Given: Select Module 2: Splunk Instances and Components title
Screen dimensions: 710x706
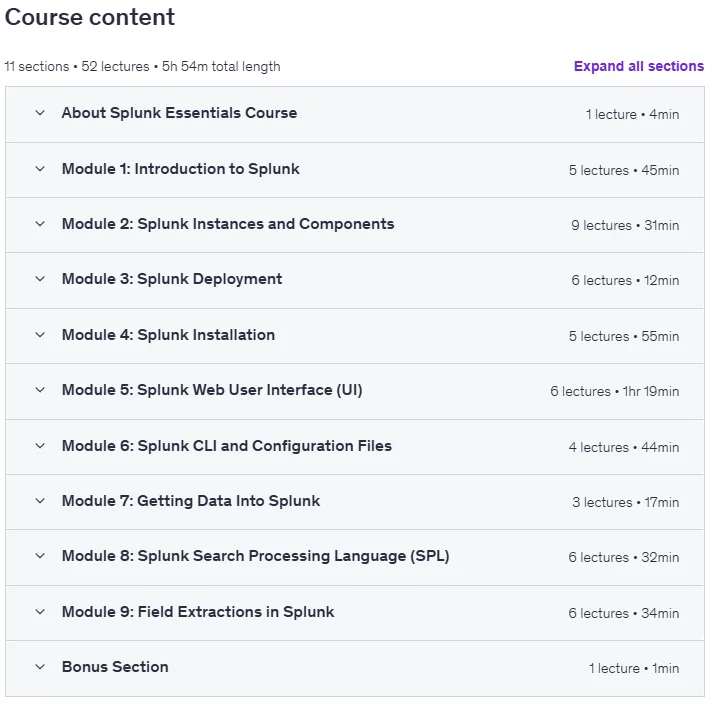Looking at the screenshot, I should point(228,224).
